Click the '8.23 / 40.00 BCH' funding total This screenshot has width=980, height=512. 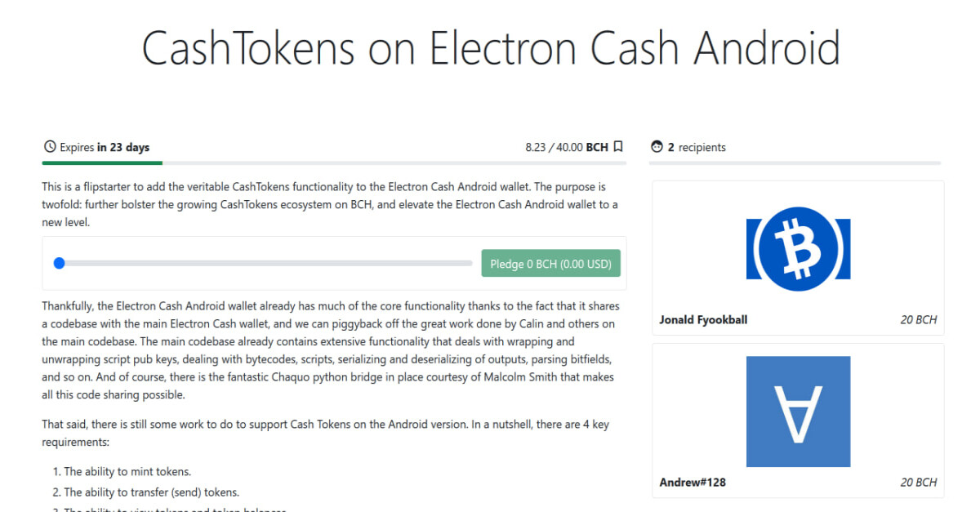coord(565,146)
